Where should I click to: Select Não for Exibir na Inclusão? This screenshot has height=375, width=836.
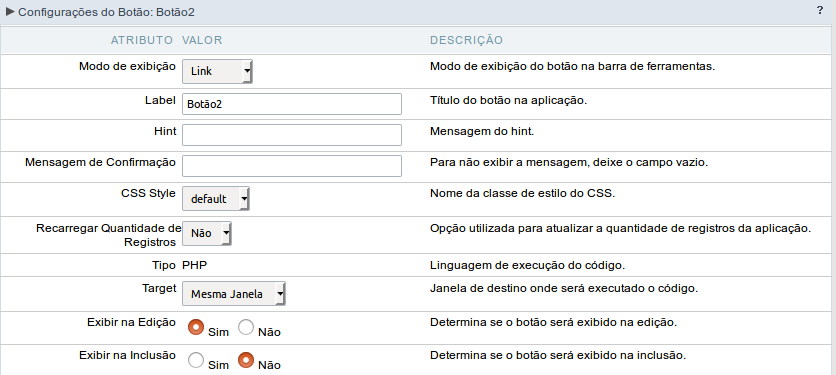pos(246,360)
